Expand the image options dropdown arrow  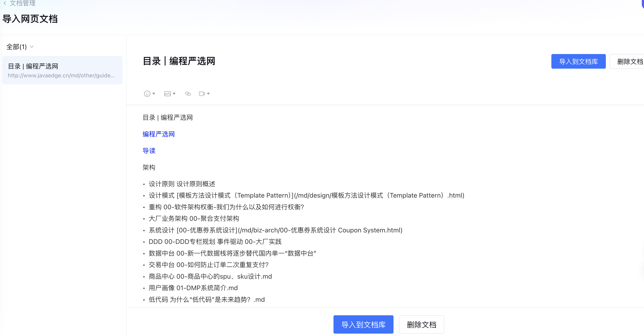[x=174, y=94]
